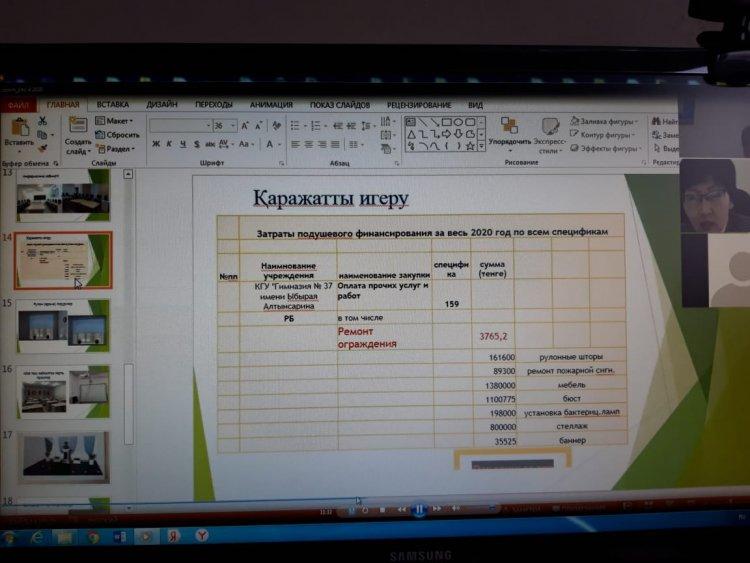Align text left
This screenshot has height=563, width=750.
coord(295,144)
